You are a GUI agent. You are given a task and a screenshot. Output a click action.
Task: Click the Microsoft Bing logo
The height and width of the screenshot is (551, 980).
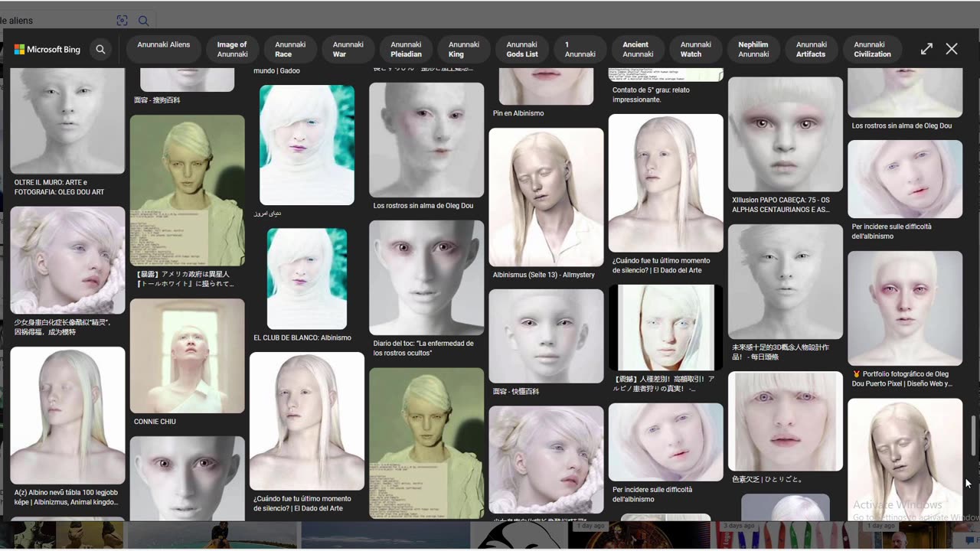tap(47, 49)
